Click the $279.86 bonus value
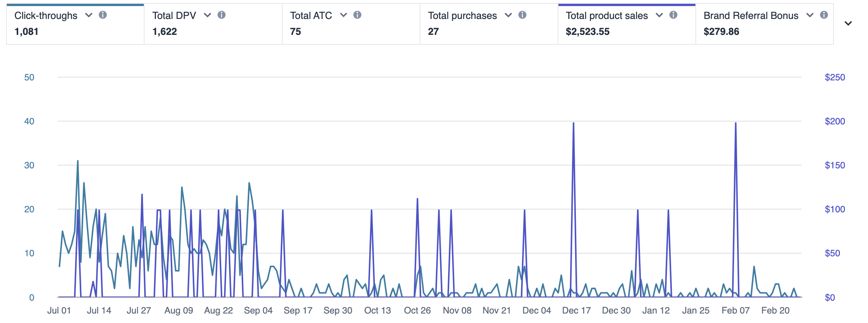 [721, 31]
